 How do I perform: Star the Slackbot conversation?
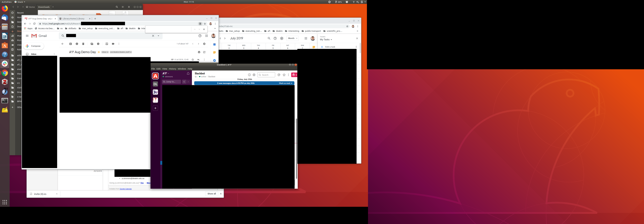pyautogui.click(x=196, y=77)
